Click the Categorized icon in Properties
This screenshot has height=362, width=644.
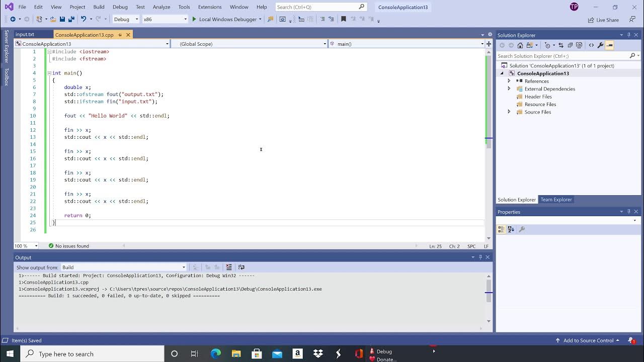[501, 229]
